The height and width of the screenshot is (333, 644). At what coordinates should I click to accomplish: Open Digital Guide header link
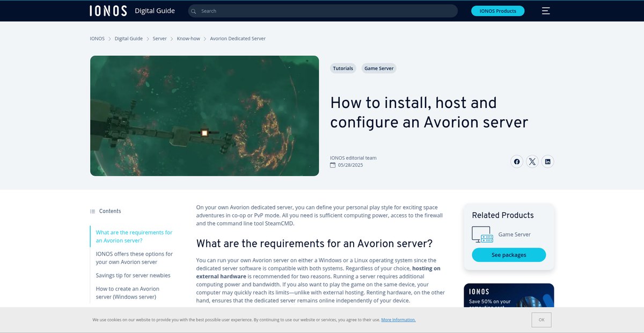155,11
